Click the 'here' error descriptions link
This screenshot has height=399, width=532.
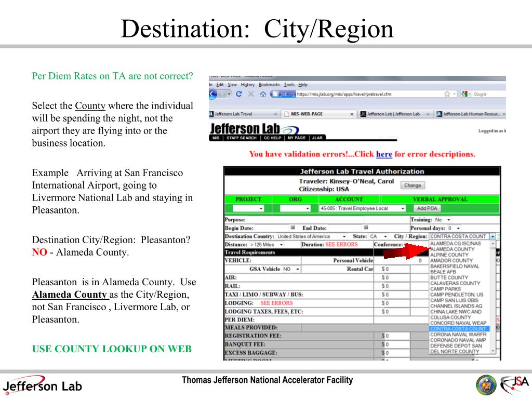(384, 154)
